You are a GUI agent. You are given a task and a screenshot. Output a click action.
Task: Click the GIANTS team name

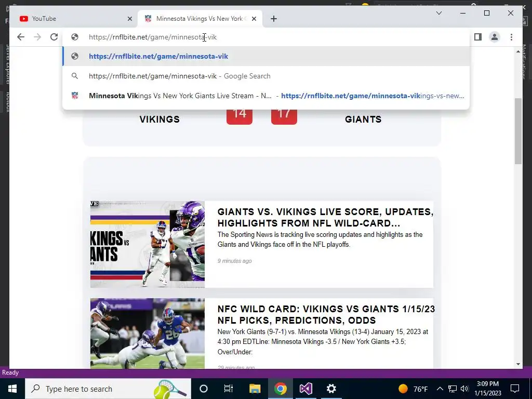(x=363, y=119)
